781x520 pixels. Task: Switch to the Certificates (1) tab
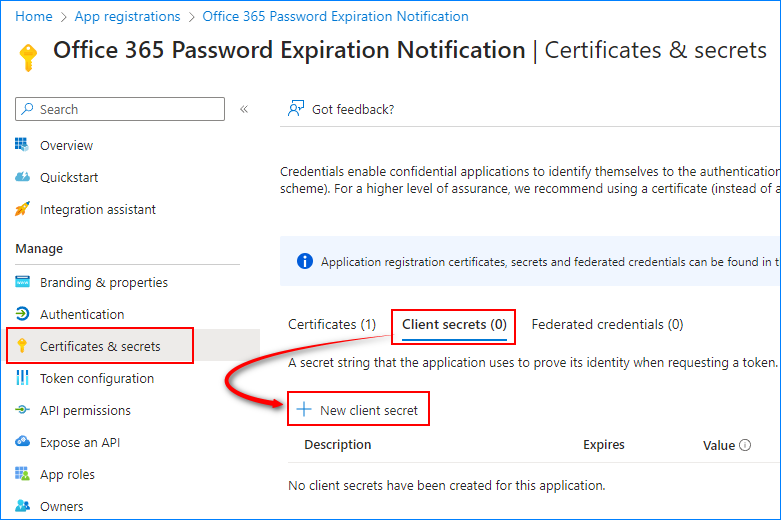coord(332,325)
